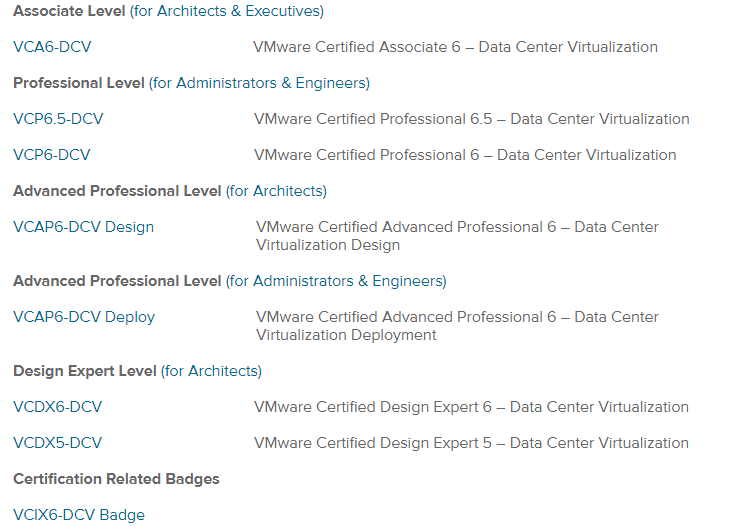Click the VCP6-DCV certification link

tap(52, 155)
